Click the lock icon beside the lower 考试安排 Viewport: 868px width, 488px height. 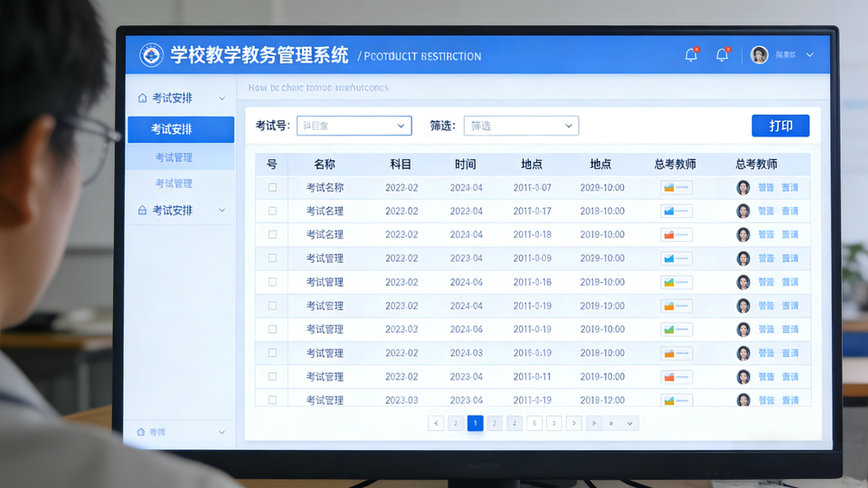click(x=142, y=211)
